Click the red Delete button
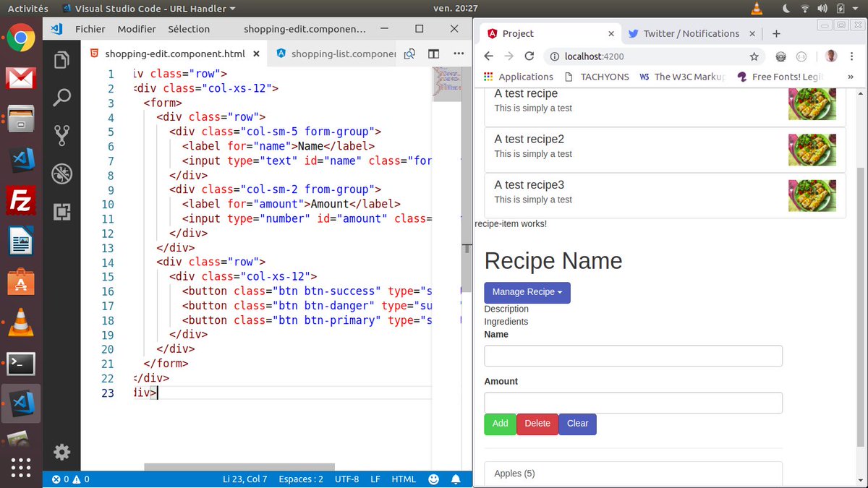868x488 pixels. [537, 424]
